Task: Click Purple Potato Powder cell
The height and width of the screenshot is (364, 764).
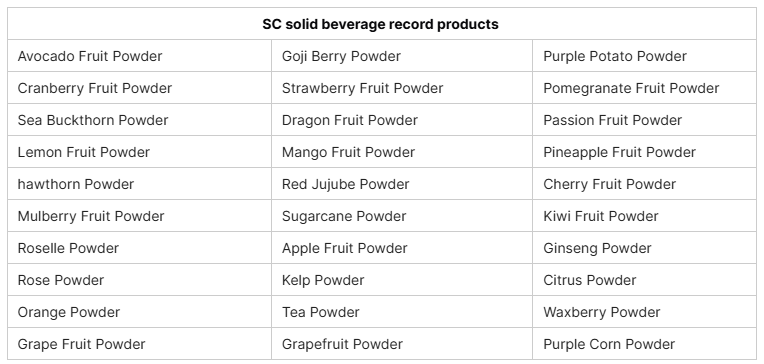Action: [x=644, y=56]
